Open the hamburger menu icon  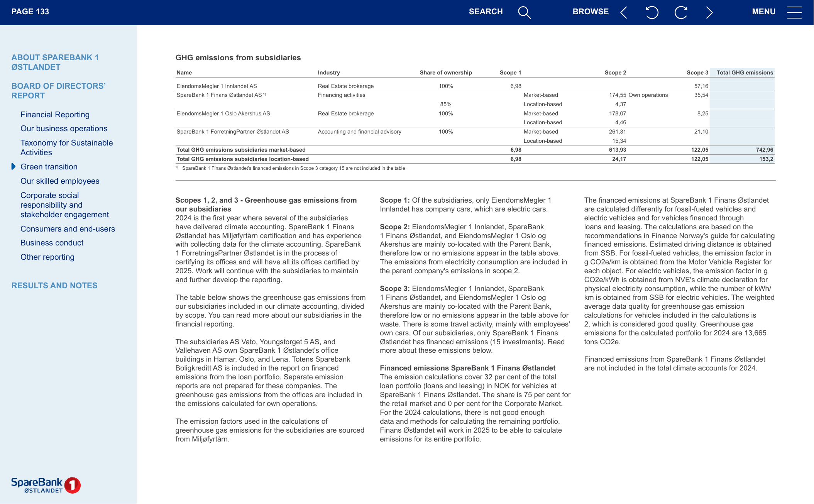794,12
